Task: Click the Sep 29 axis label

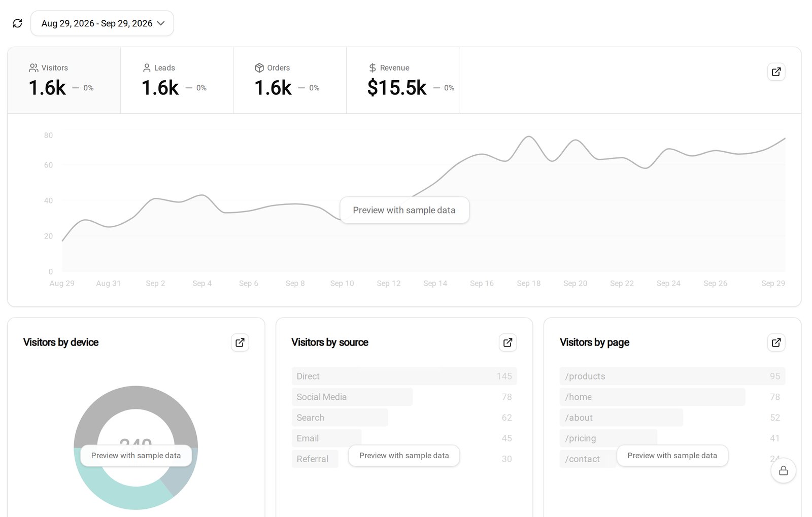Action: pyautogui.click(x=773, y=284)
